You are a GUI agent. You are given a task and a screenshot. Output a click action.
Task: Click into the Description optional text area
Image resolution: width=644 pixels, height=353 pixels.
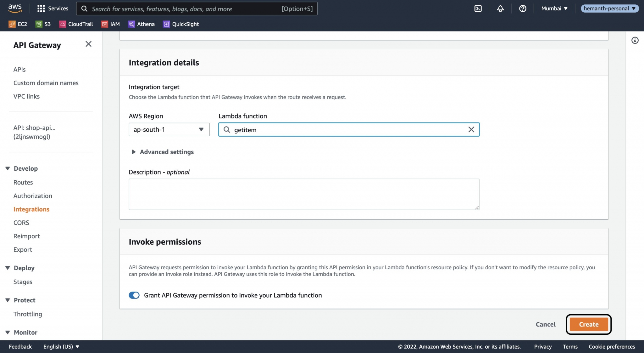(303, 194)
